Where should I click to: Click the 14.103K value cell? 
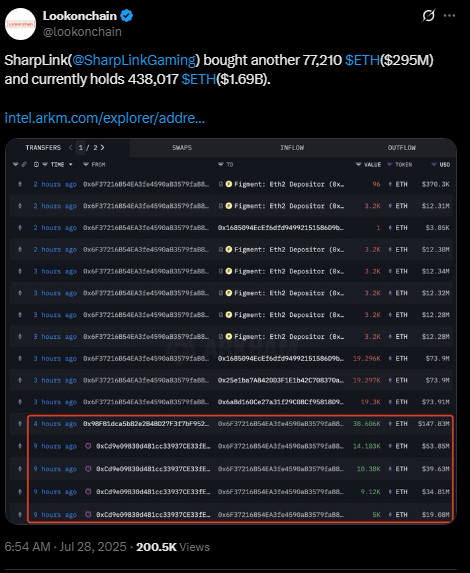click(x=367, y=446)
